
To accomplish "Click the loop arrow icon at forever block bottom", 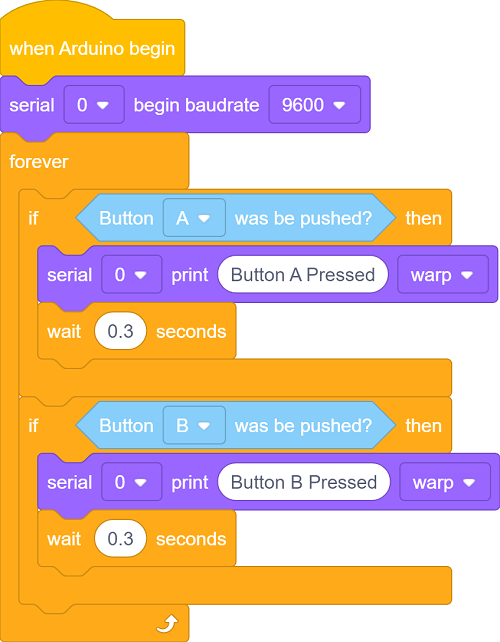I will click(x=167, y=623).
